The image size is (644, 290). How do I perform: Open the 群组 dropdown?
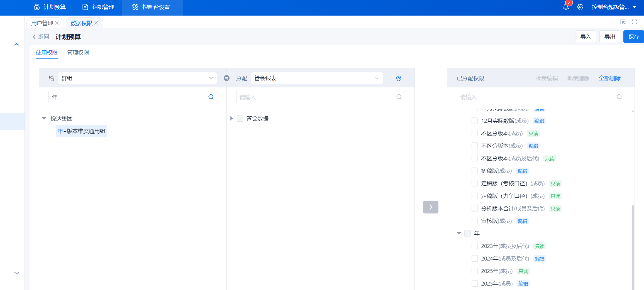coord(137,78)
